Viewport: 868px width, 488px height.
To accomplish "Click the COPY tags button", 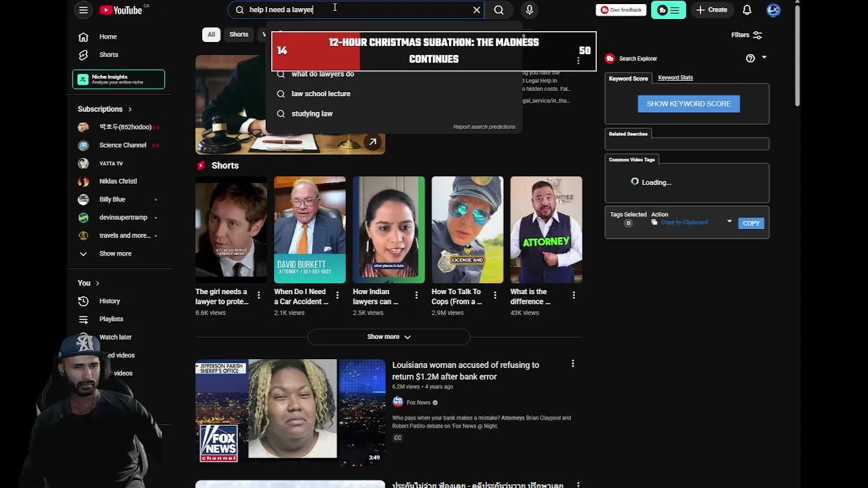I will (751, 223).
